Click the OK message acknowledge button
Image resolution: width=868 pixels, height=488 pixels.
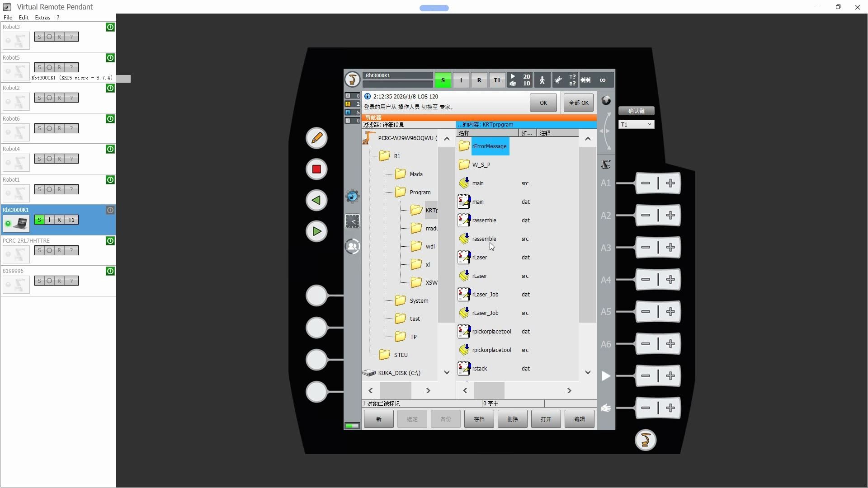543,103
